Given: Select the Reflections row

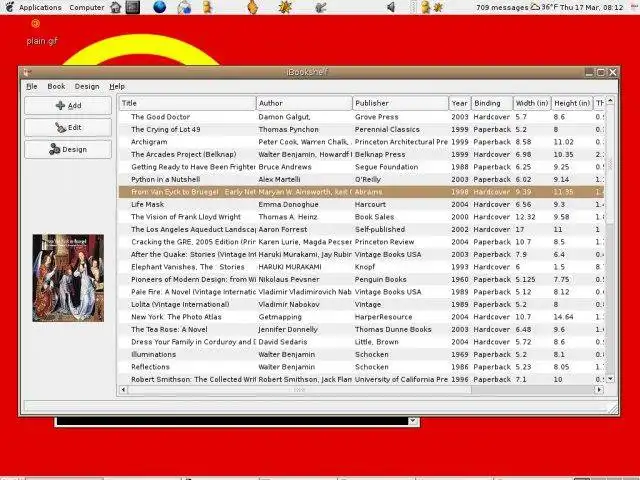Looking at the screenshot, I should [361, 367].
